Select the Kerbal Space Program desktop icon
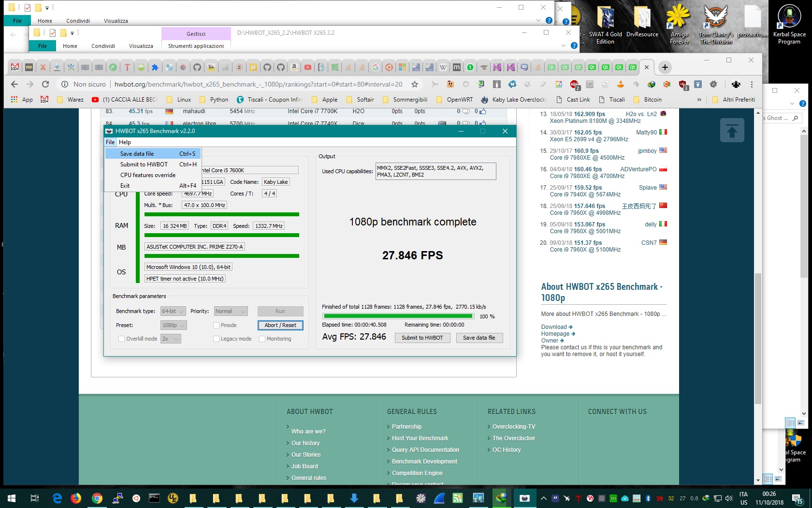812x508 pixels. tap(789, 24)
